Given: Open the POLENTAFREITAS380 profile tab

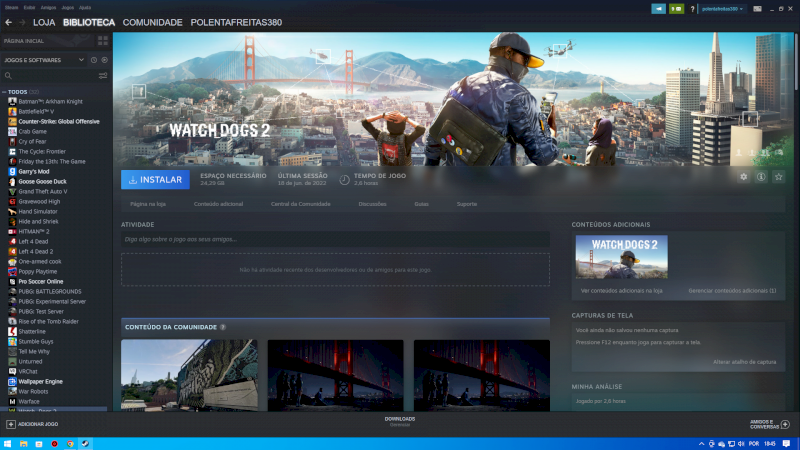Looking at the screenshot, I should pyautogui.click(x=236, y=22).
